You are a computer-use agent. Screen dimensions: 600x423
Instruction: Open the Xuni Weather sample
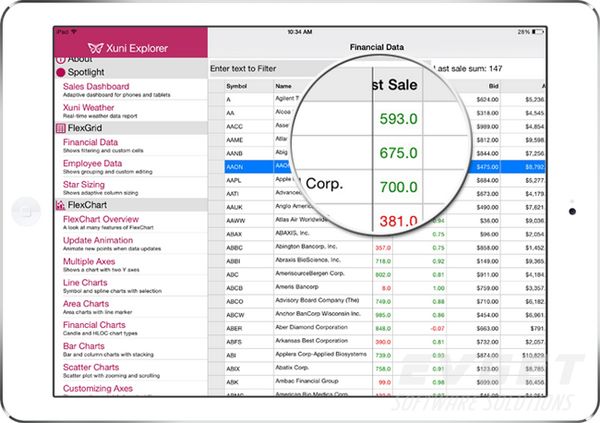coord(131,111)
